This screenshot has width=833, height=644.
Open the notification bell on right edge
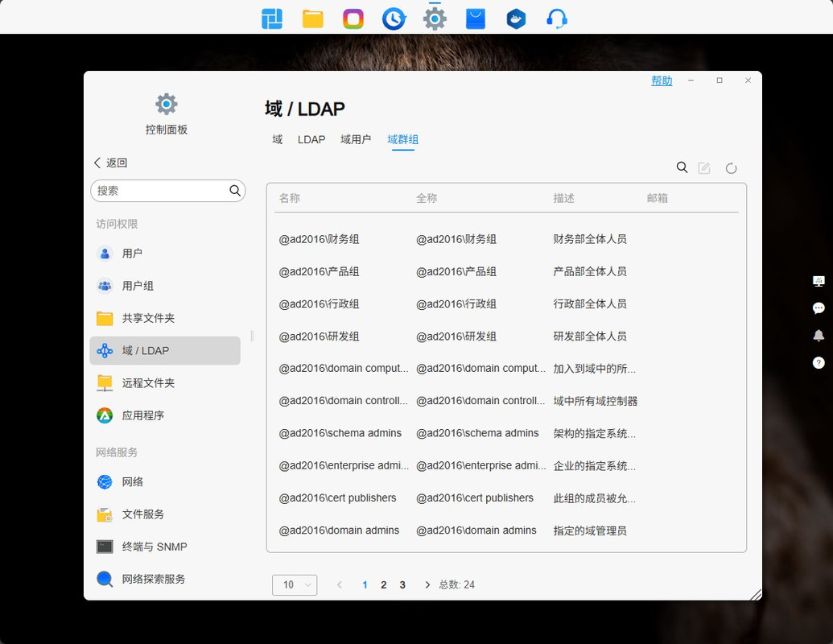[819, 336]
